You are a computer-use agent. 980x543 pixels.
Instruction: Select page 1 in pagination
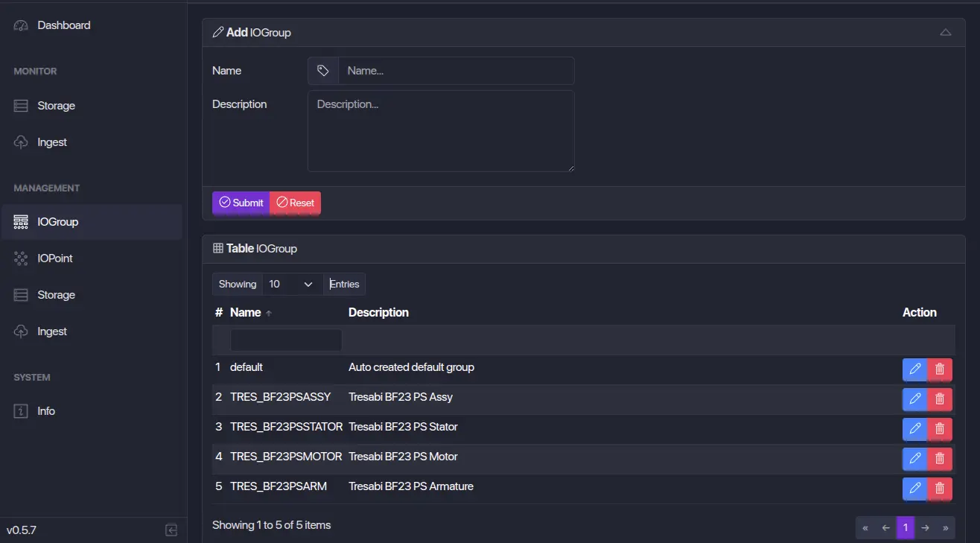tap(906, 527)
